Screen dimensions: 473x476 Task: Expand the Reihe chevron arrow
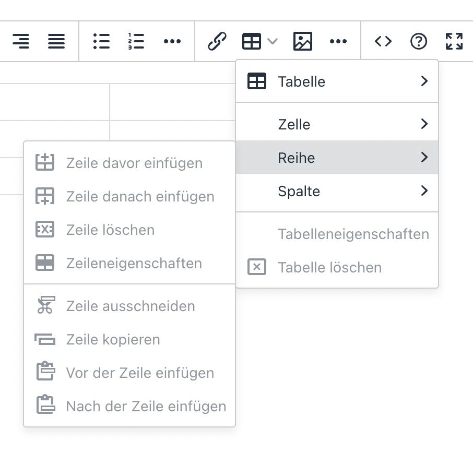tap(424, 157)
